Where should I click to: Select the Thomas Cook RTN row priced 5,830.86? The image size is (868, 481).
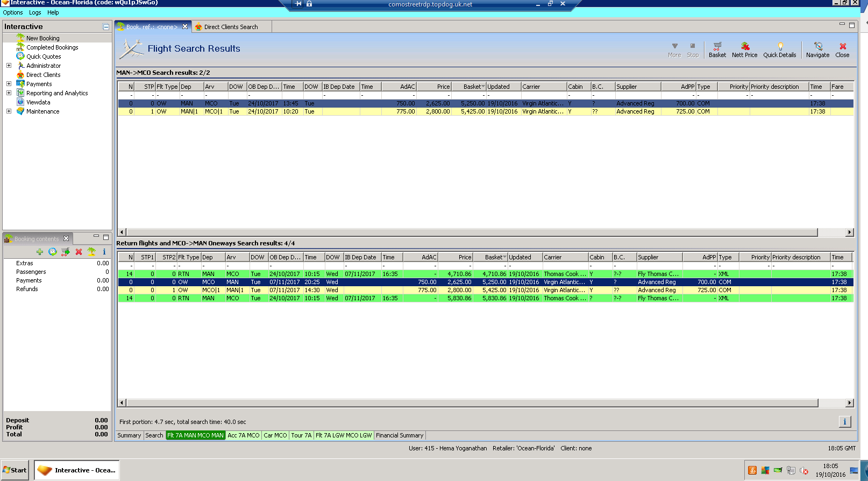click(486, 299)
